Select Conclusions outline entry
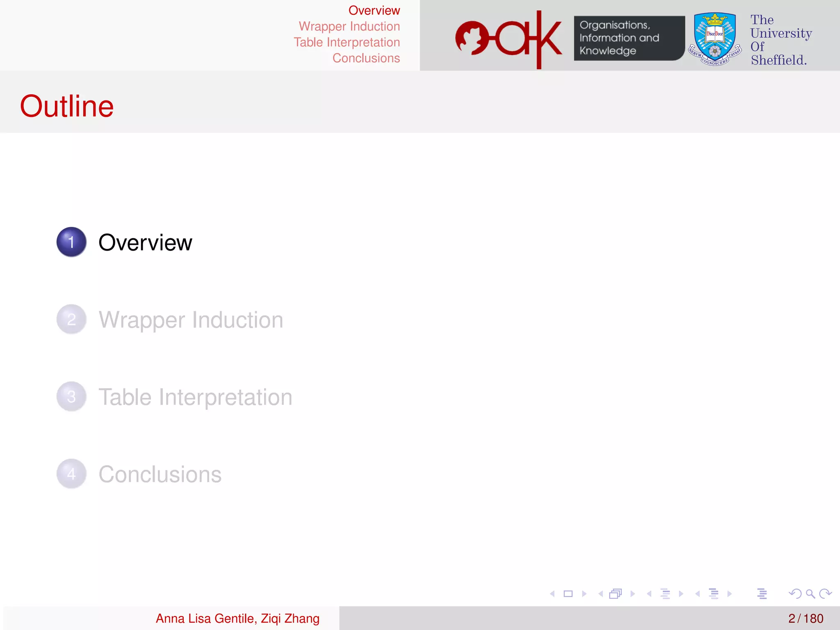This screenshot has height=630, width=840. (x=160, y=474)
